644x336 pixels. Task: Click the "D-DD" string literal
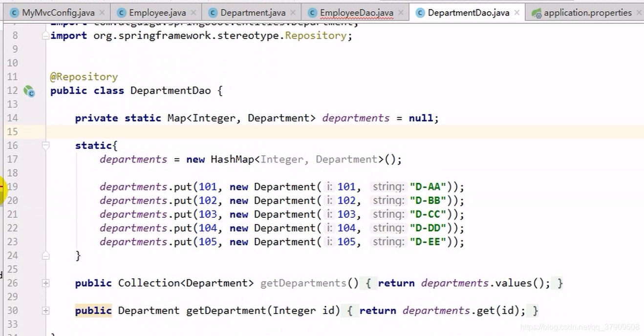[x=429, y=228]
